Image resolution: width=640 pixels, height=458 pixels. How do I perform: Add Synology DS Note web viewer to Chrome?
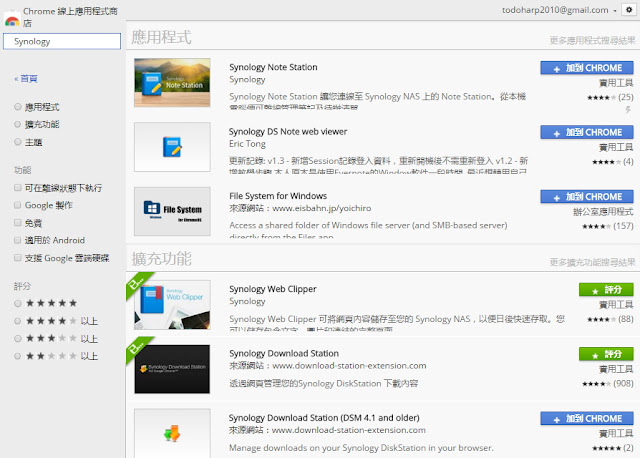tap(587, 132)
